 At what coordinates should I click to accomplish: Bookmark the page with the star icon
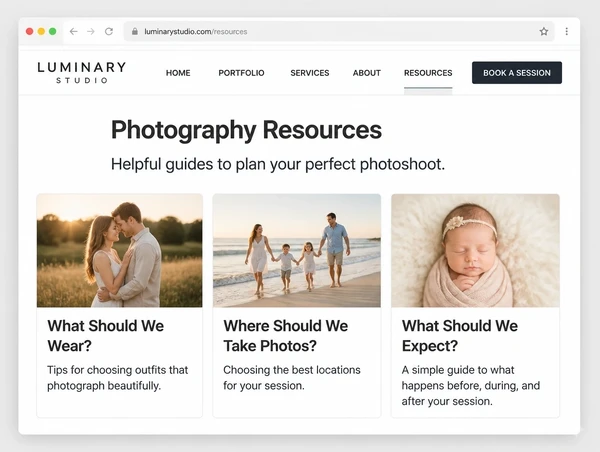544,31
